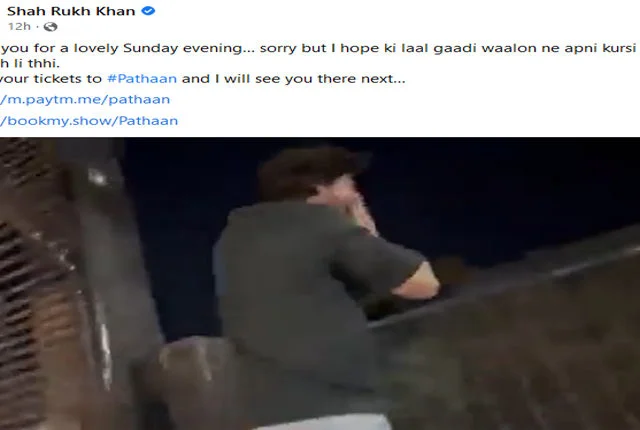Open Shah Rukh Khan's profile name

(71, 11)
